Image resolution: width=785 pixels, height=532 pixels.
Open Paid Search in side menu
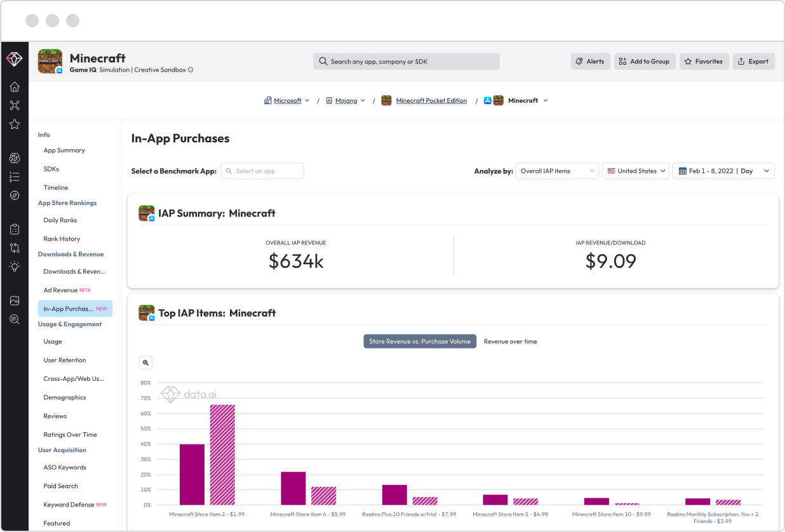point(61,486)
